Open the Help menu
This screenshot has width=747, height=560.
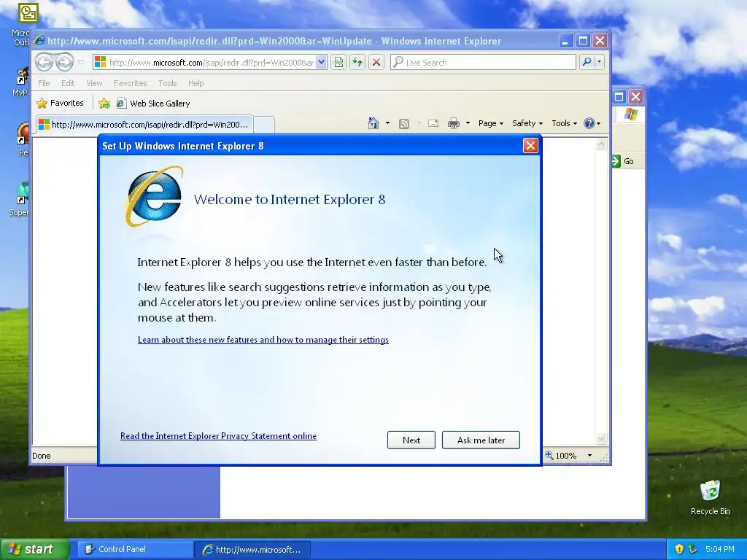point(196,83)
